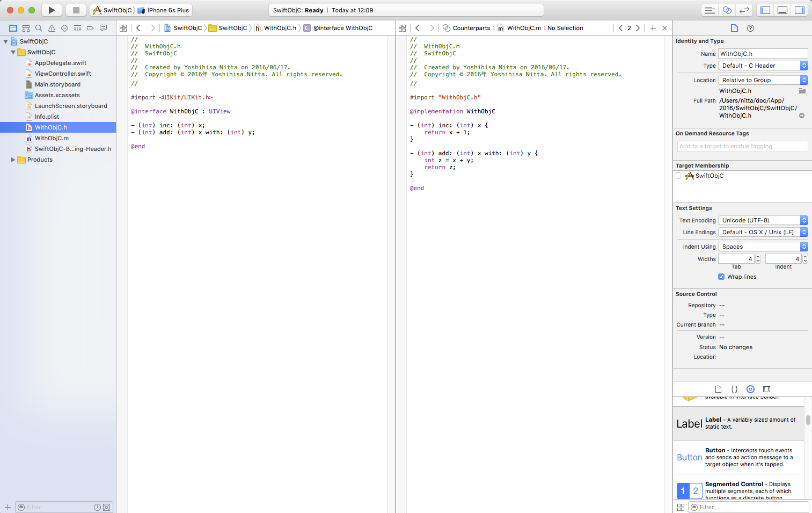This screenshot has width=812, height=513.
Task: Click Counterparts in the jump bar
Action: 471,28
